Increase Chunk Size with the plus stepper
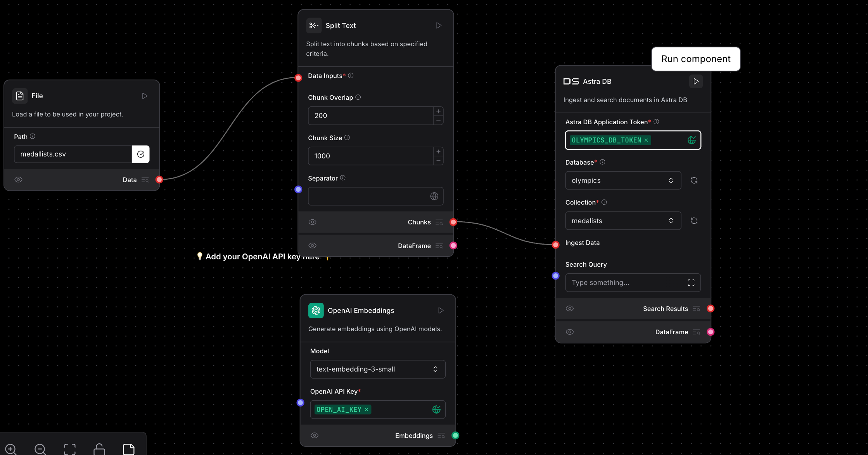 438,151
